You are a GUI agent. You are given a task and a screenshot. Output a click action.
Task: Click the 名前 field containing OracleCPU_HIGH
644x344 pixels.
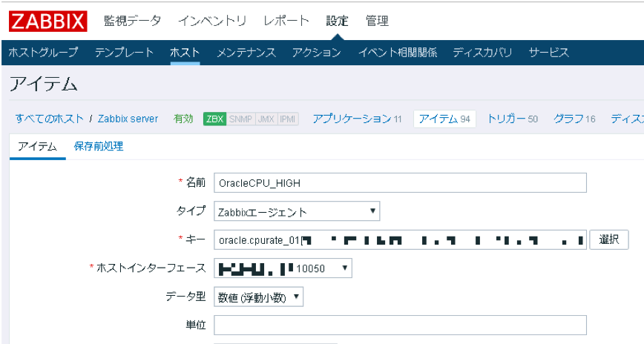[x=400, y=182]
